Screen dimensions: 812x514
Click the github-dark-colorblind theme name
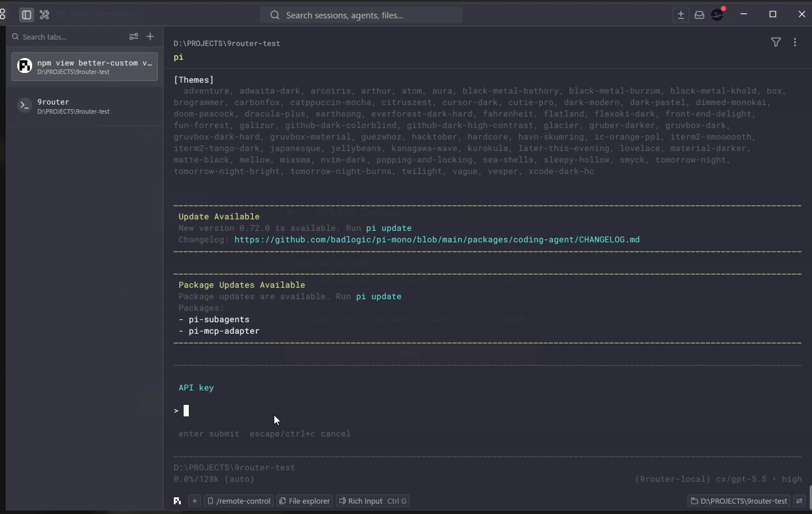coord(341,125)
